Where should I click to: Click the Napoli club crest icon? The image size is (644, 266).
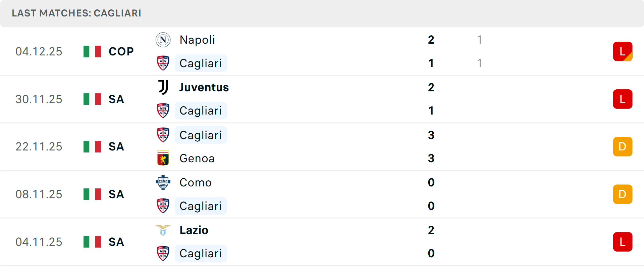(163, 40)
